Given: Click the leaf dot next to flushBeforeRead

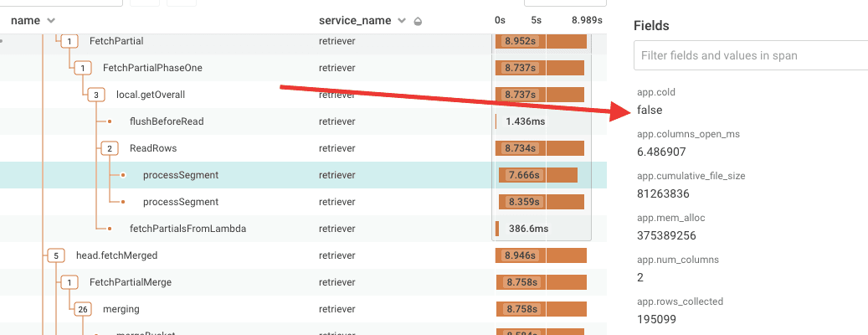Looking at the screenshot, I should point(110,121).
